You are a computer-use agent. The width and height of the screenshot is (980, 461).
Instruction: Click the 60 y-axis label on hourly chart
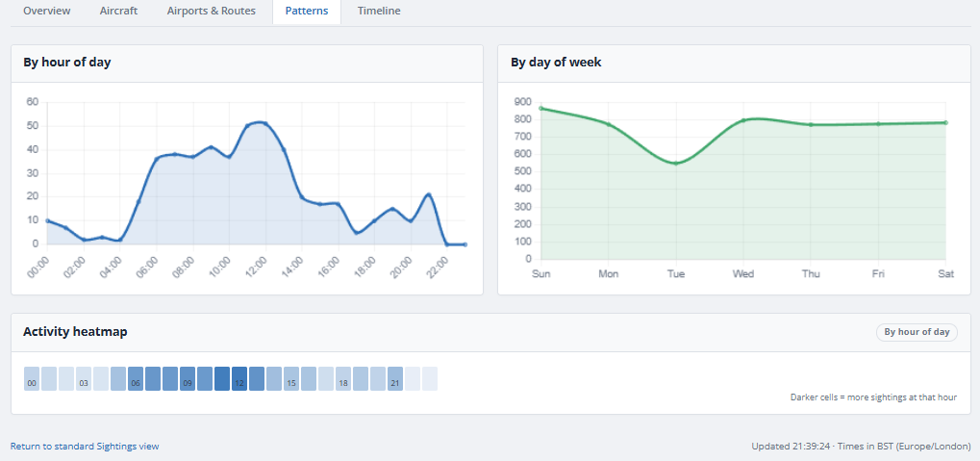[33, 102]
